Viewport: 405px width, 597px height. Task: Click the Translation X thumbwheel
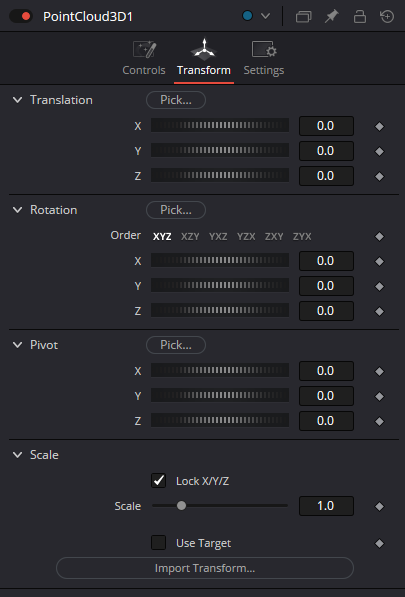coord(220,125)
